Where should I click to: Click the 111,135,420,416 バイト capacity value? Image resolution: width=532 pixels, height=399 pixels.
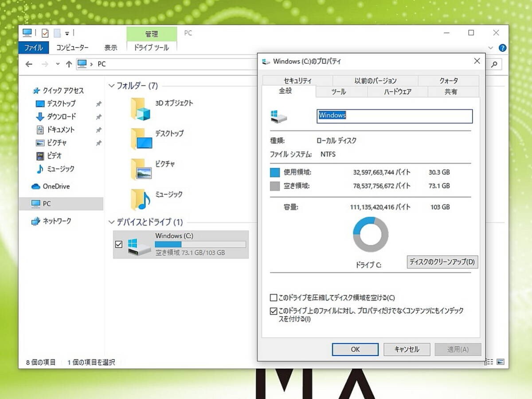tap(380, 207)
